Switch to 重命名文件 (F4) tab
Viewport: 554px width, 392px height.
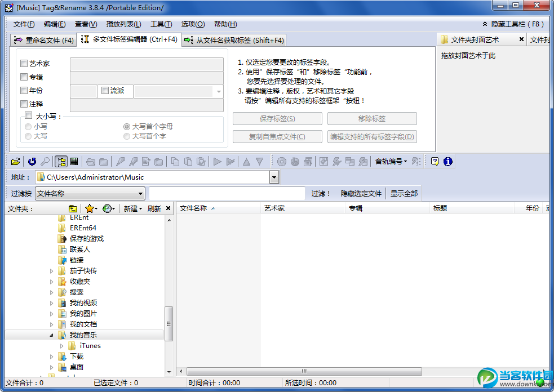pos(43,40)
